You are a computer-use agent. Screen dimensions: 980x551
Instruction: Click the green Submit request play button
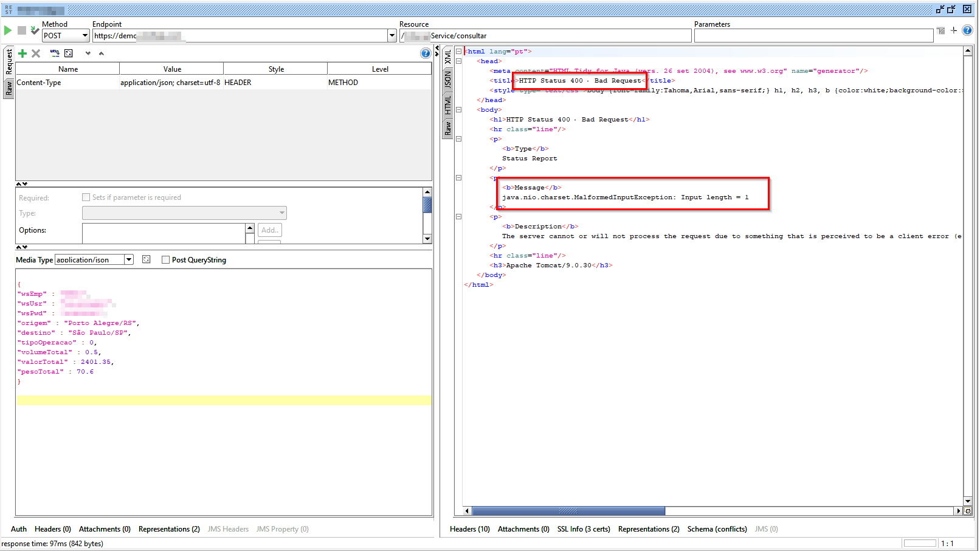click(x=8, y=30)
